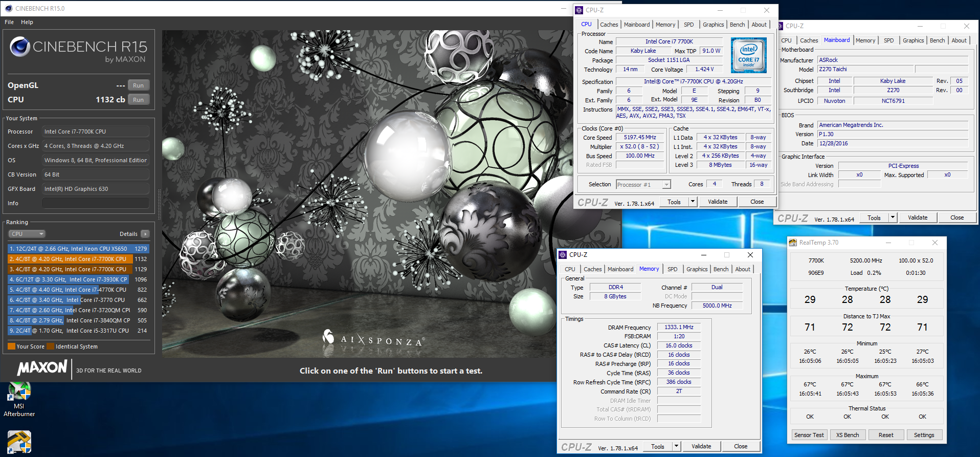Click Tools button in CPU-Z Mainboard window

coord(874,217)
